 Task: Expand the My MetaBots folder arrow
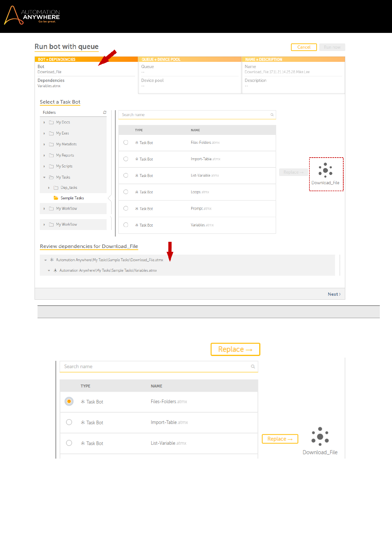point(44,144)
